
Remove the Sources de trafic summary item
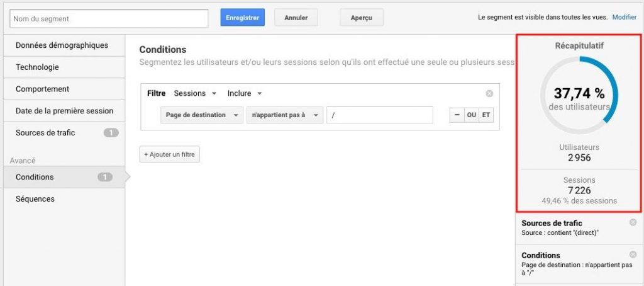[x=633, y=222]
